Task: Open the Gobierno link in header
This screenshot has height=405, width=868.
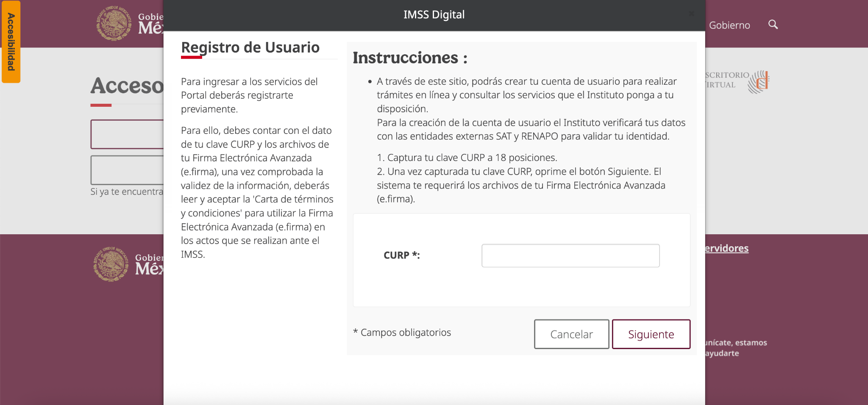Action: (x=729, y=25)
